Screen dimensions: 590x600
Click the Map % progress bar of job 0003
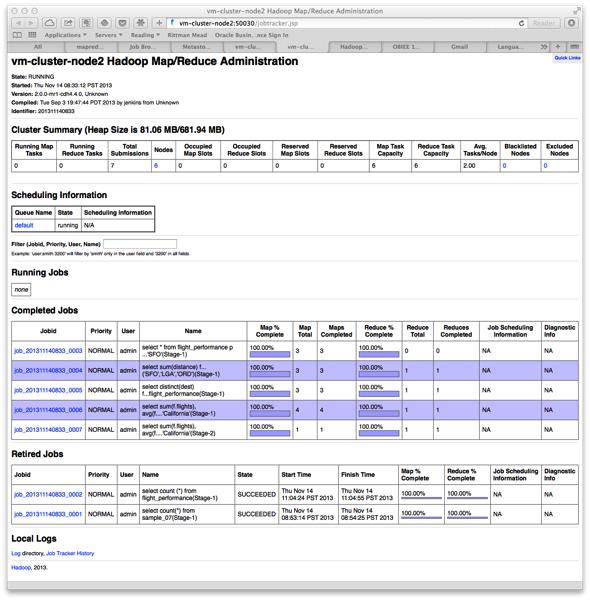click(270, 355)
